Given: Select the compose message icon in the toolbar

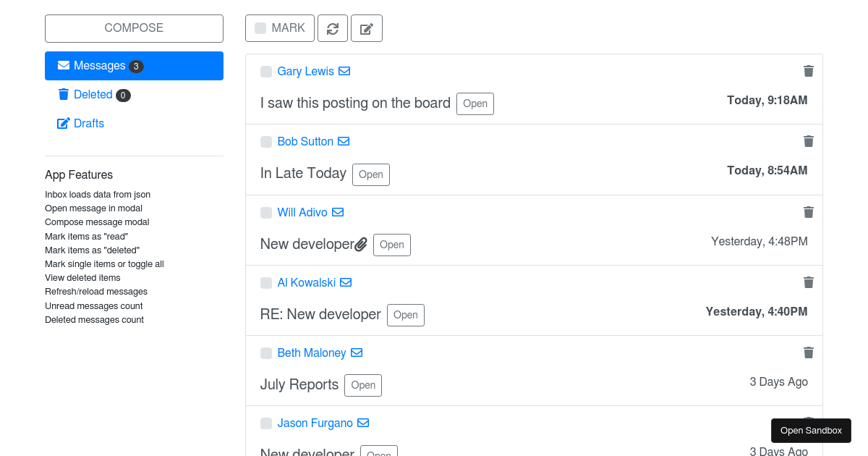Looking at the screenshot, I should click(x=366, y=28).
